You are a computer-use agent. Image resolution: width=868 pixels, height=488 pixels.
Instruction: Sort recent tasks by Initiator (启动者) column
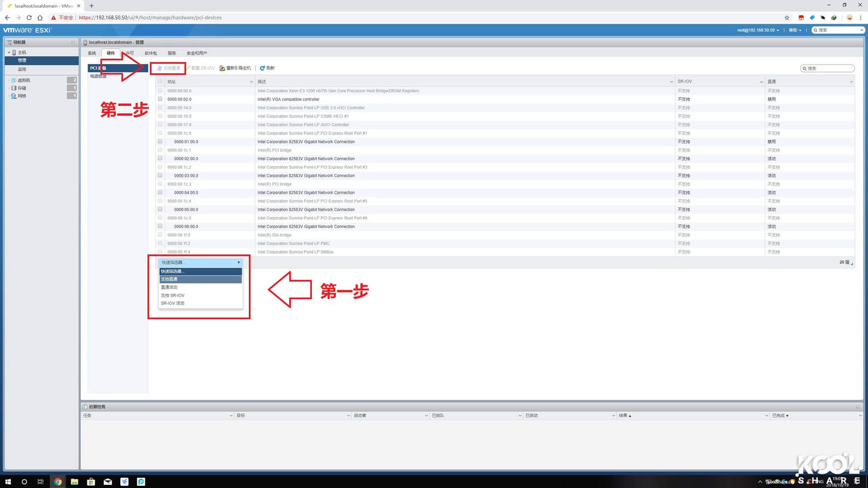click(x=390, y=416)
